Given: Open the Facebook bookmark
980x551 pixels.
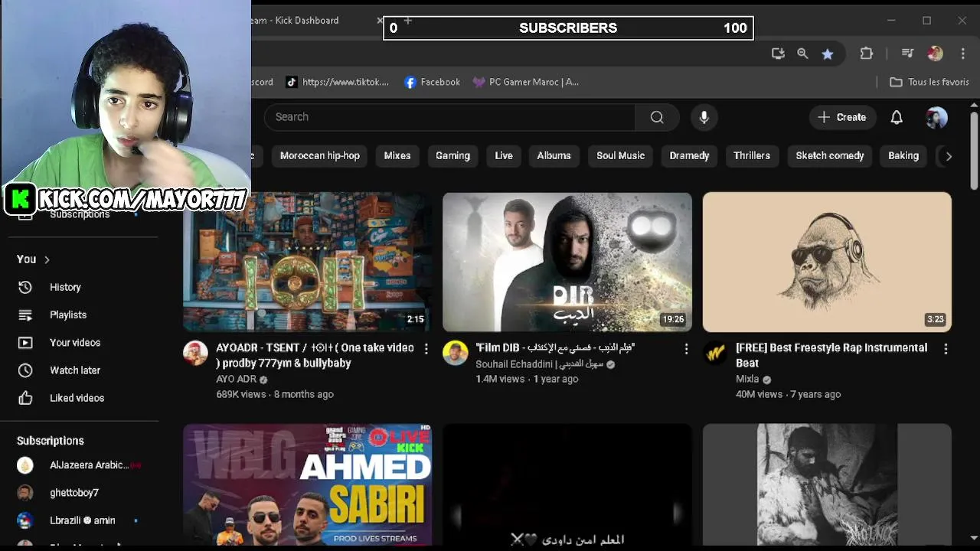Looking at the screenshot, I should [x=432, y=82].
